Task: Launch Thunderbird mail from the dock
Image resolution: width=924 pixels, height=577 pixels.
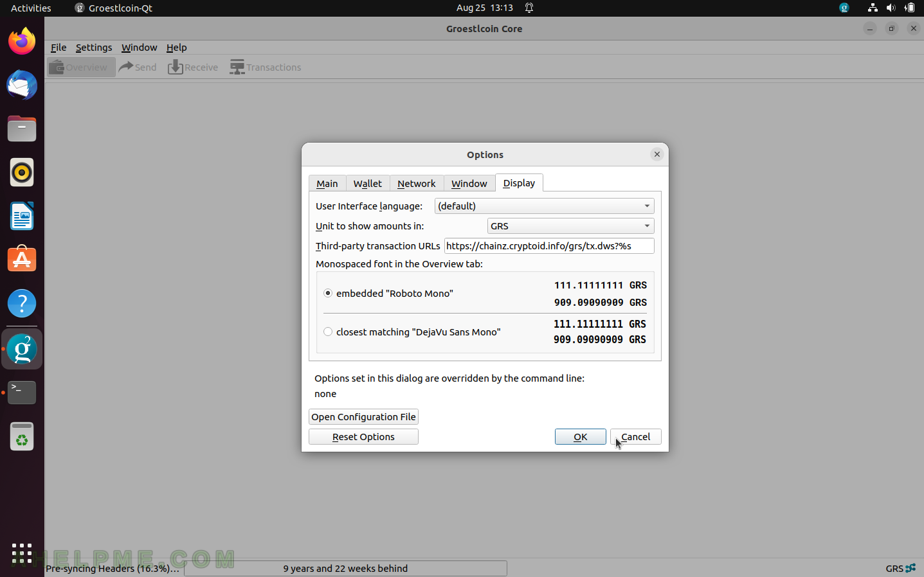Action: click(22, 85)
